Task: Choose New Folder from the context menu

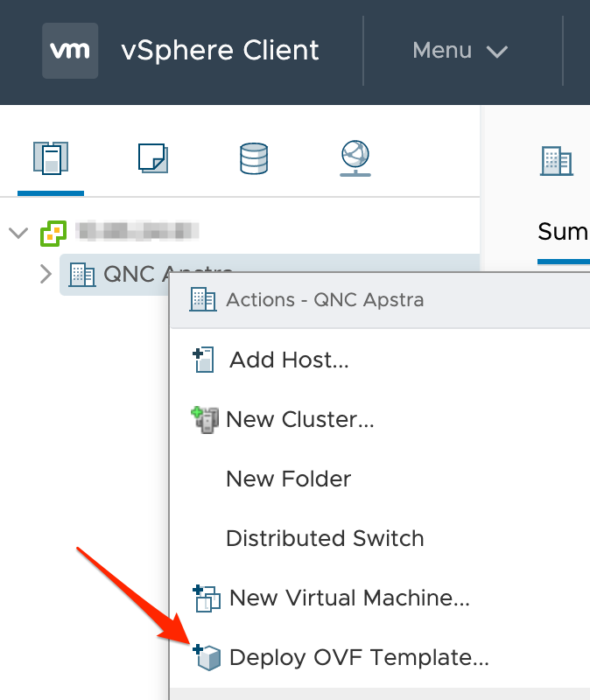Action: point(287,479)
